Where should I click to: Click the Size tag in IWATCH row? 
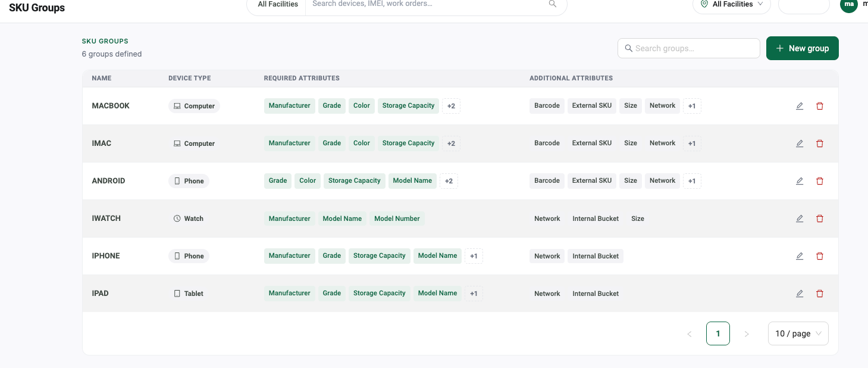pyautogui.click(x=638, y=219)
